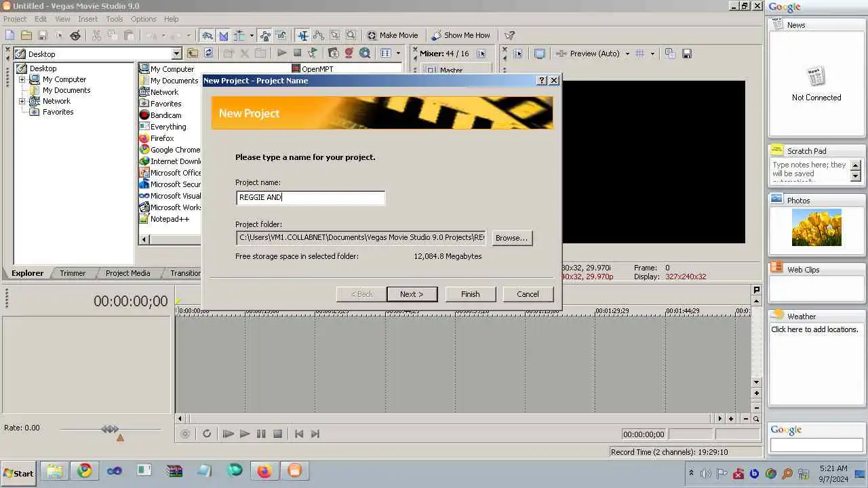
Task: Click the Save disk icon in the toolbar
Action: [x=42, y=35]
